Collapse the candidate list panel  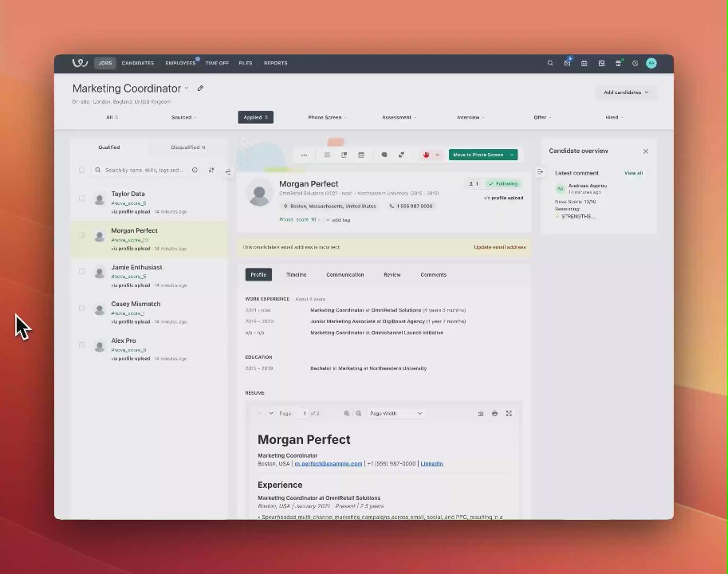228,171
